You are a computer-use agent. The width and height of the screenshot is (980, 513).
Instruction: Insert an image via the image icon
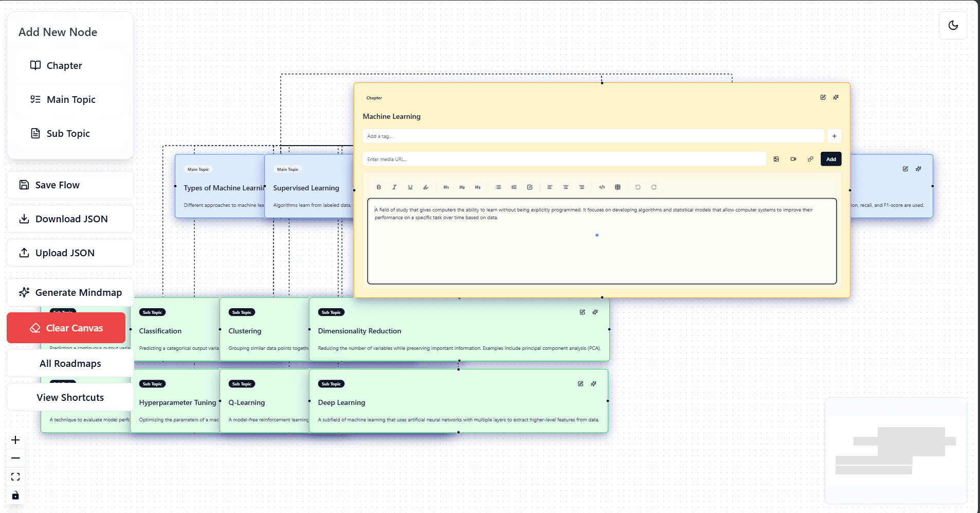(776, 159)
